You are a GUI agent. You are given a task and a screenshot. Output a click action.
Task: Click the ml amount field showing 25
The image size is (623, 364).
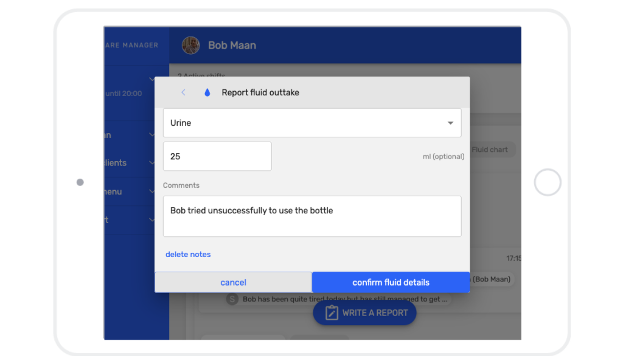[x=217, y=156]
